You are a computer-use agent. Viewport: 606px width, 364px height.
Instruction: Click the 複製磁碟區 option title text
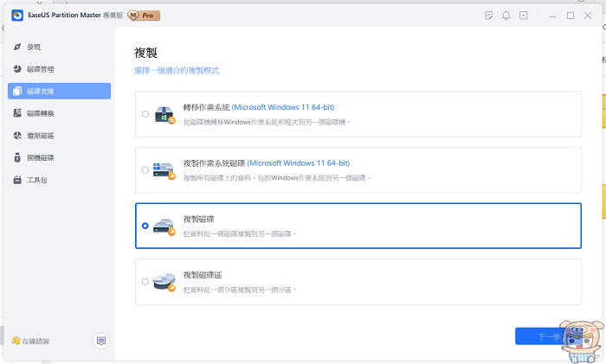(203, 275)
